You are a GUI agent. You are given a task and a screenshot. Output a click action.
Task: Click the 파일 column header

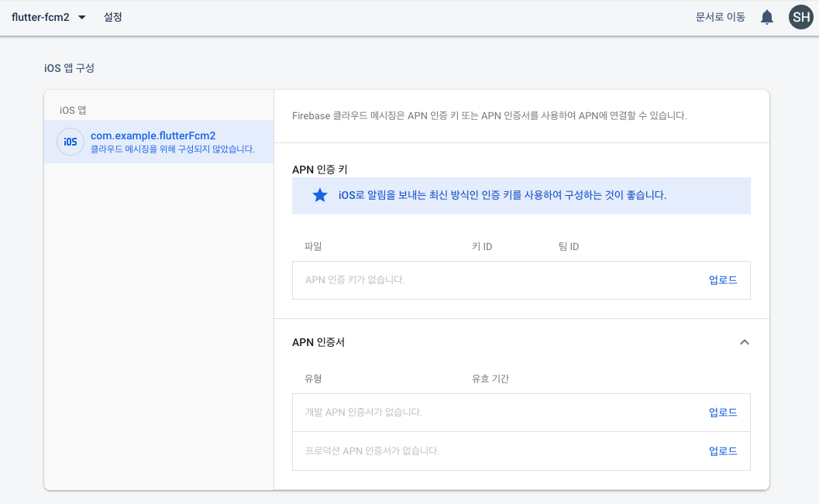[x=313, y=246]
